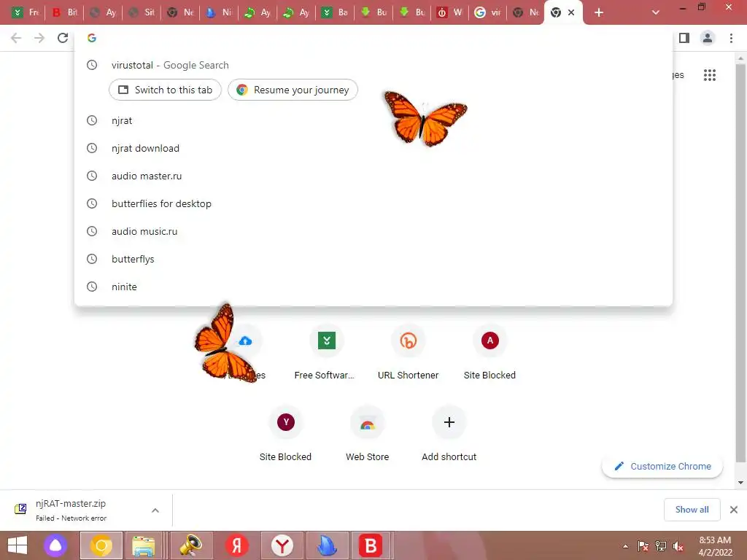Open the Windows Start button
This screenshot has width=747, height=560.
coord(18,545)
